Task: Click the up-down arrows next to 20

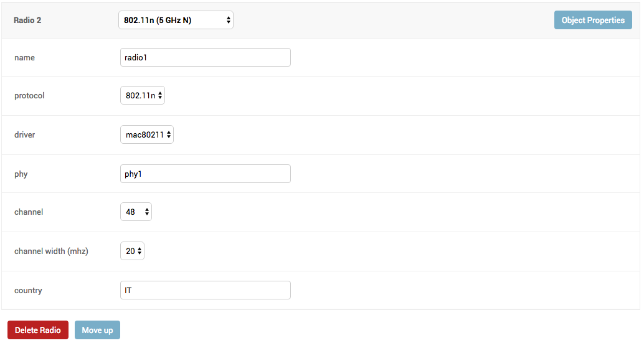Action: click(x=140, y=251)
